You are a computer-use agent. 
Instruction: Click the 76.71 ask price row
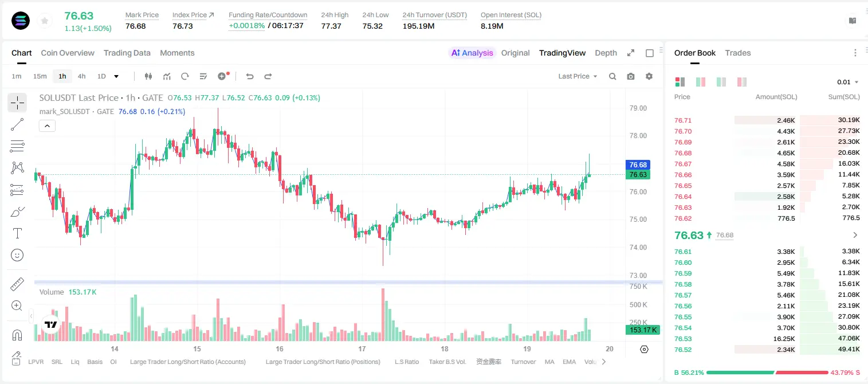767,120
